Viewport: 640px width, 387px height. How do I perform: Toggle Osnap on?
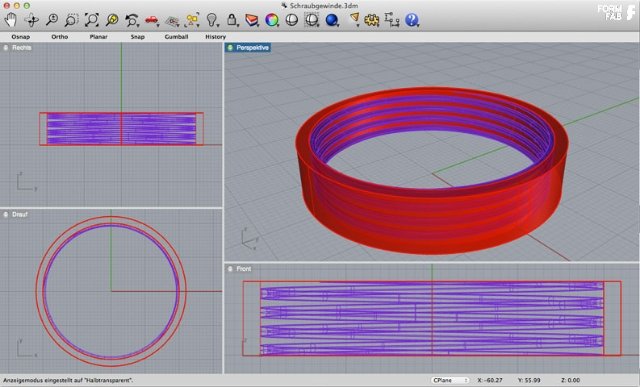pyautogui.click(x=21, y=37)
